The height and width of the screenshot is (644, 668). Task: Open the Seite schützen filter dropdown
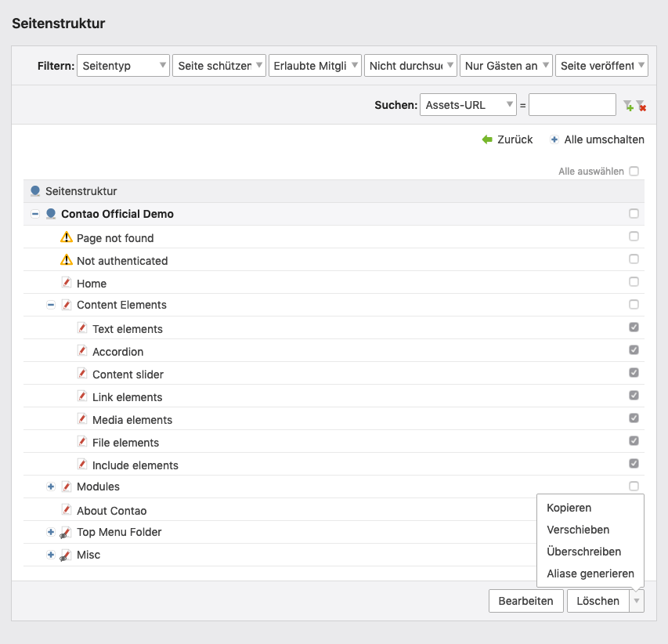(219, 66)
